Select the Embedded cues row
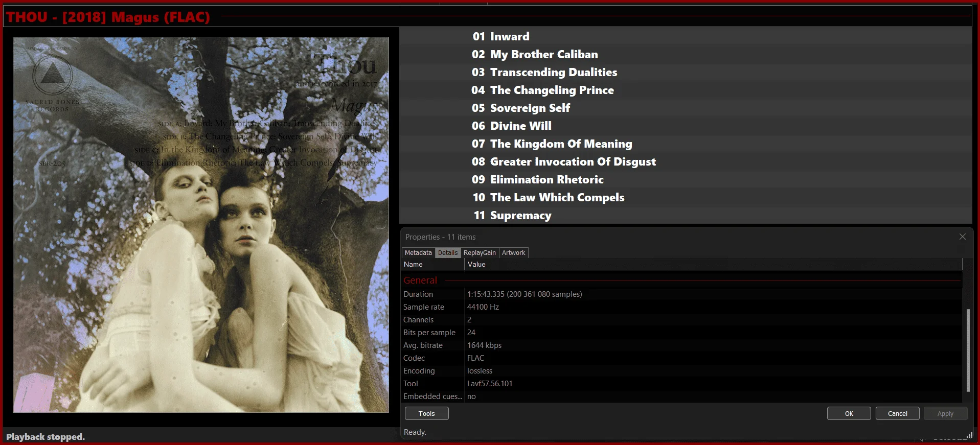 [x=682, y=396]
